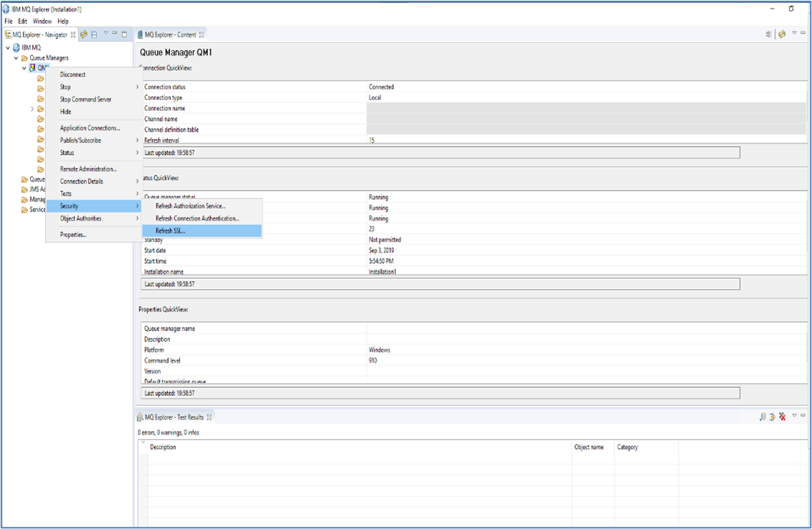
Task: Open the Help menu
Action: pos(62,22)
